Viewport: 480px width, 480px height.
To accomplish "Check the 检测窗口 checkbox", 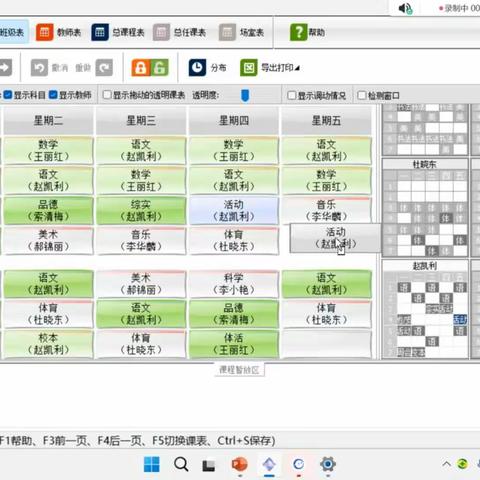I will coord(362,95).
